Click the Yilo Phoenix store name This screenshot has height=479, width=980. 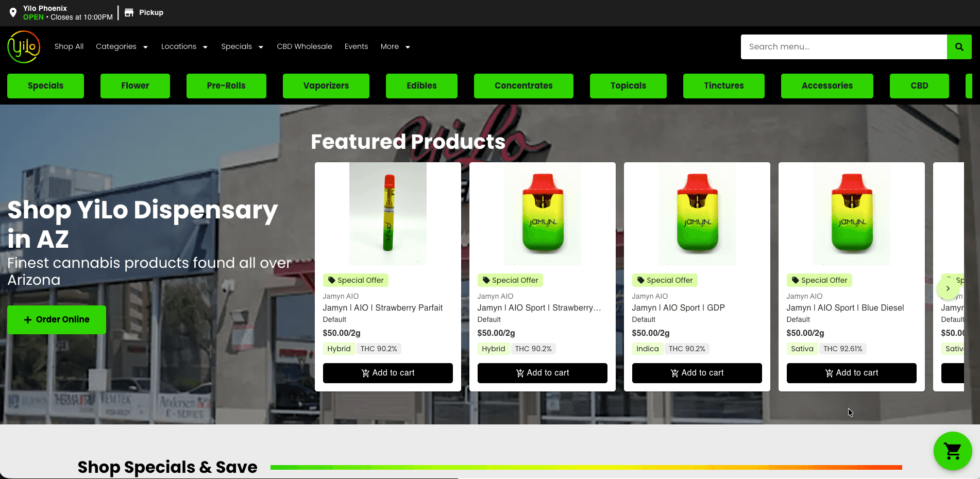[x=45, y=8]
